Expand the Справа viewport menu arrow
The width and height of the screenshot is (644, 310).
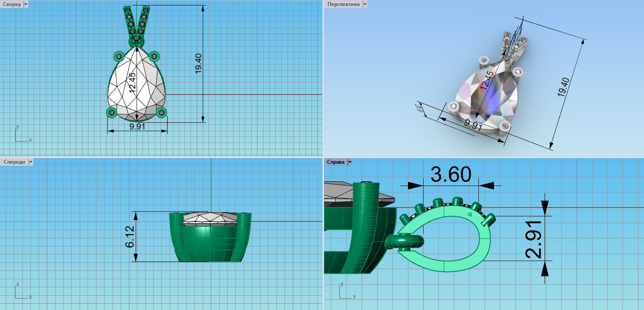pyautogui.click(x=349, y=162)
